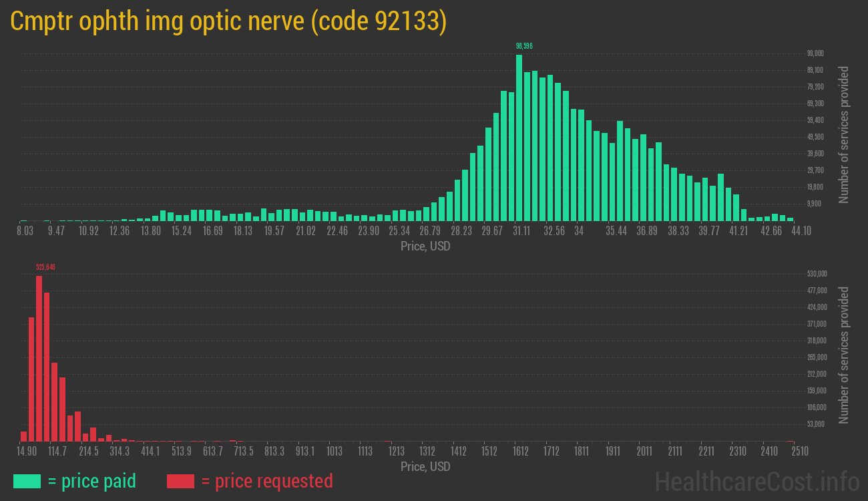Click the 2510 label on red chart axis
This screenshot has height=501, width=868.
pyautogui.click(x=799, y=452)
